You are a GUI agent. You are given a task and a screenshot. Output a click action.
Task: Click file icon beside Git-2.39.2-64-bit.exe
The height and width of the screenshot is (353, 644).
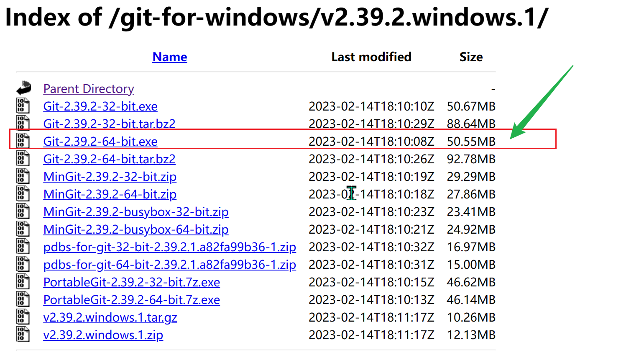coord(23,141)
